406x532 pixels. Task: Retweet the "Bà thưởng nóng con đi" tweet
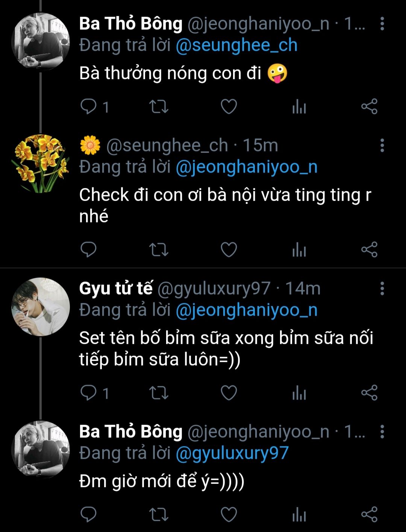(159, 107)
